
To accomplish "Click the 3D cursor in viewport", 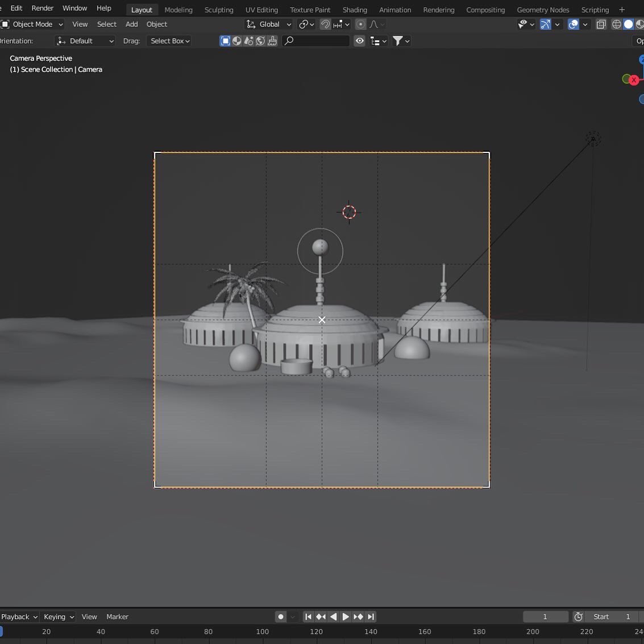I will coord(349,213).
